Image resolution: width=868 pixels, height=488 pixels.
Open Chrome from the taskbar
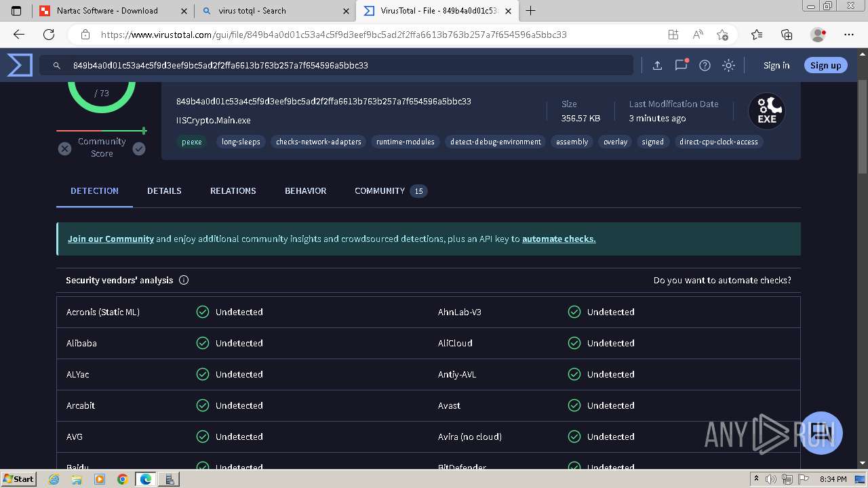tap(123, 479)
